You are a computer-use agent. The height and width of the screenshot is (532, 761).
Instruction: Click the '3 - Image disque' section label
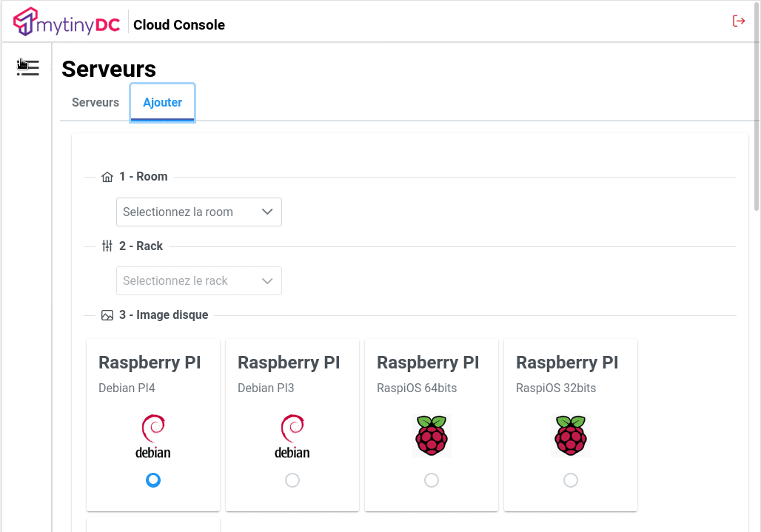pos(164,314)
